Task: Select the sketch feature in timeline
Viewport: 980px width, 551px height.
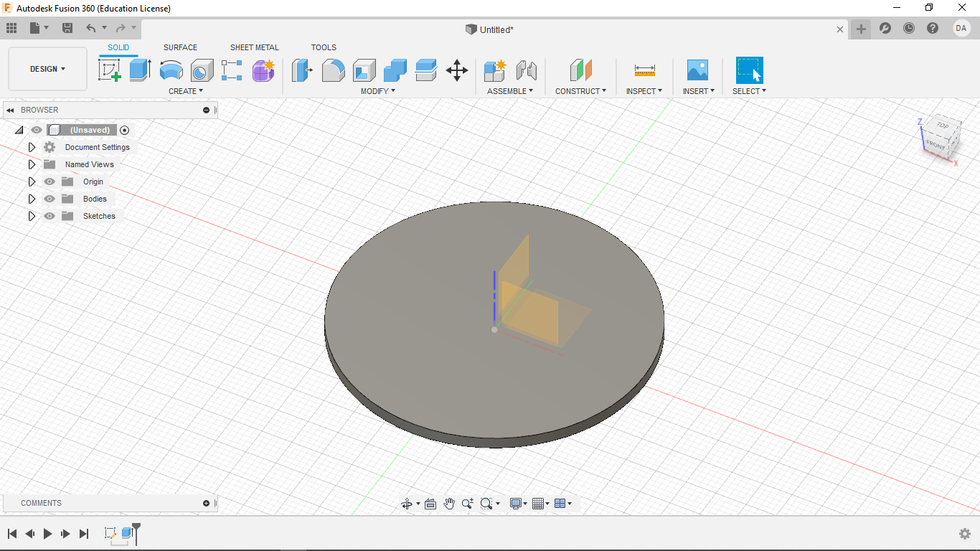Action: click(x=110, y=533)
